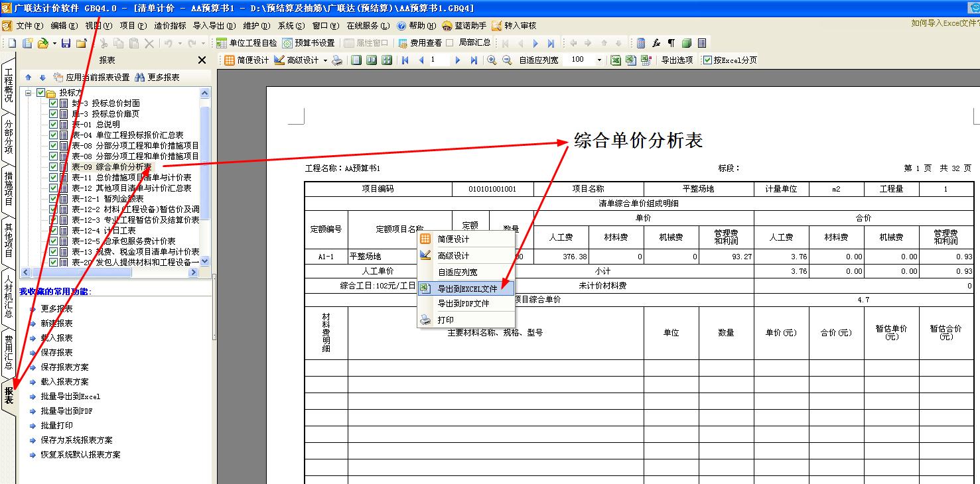
Task: Select multi-page thumbnail view icon
Action: (x=387, y=60)
